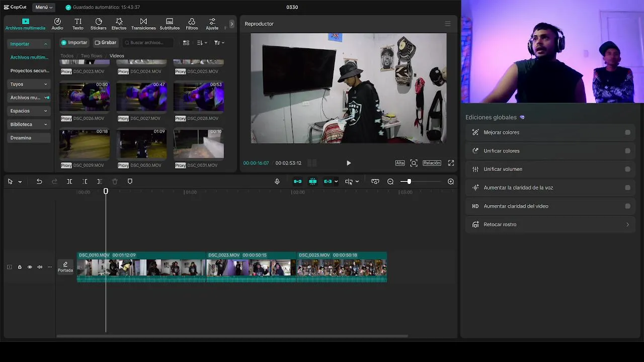Open the Menú dropdown
644x362 pixels.
click(44, 8)
